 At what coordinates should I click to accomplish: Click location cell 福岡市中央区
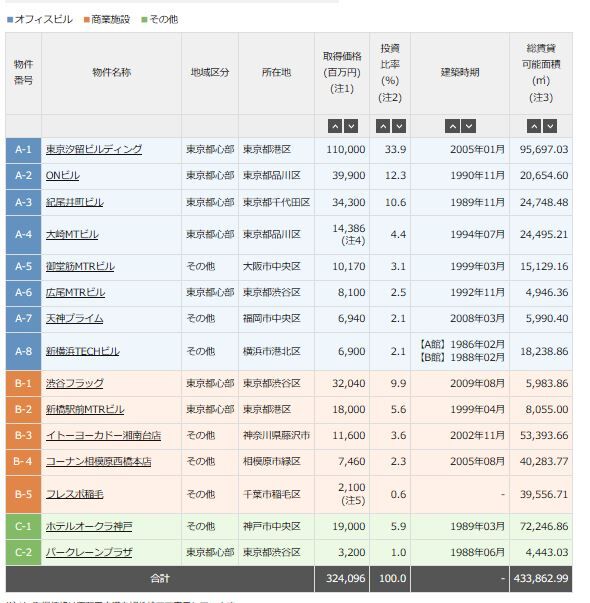pyautogui.click(x=277, y=318)
